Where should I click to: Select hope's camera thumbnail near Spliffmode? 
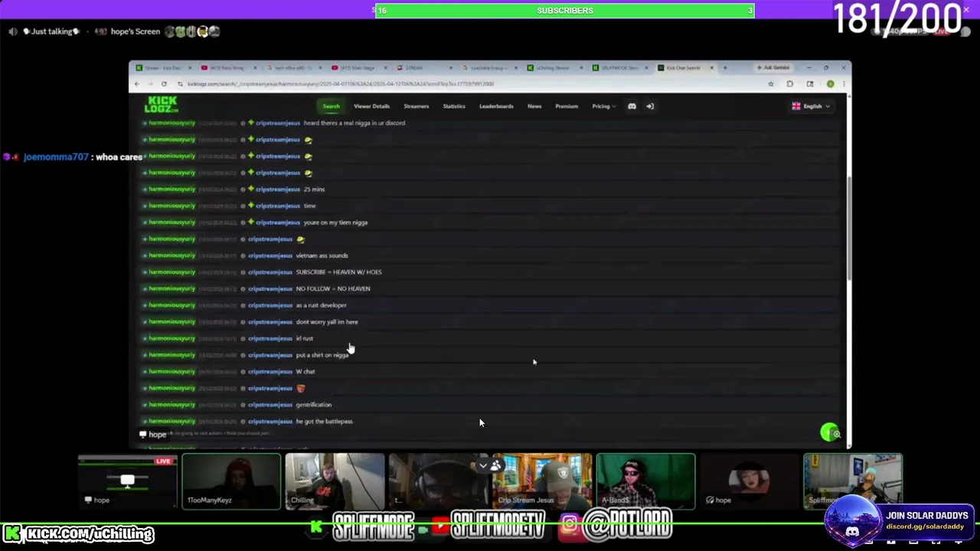(x=749, y=481)
